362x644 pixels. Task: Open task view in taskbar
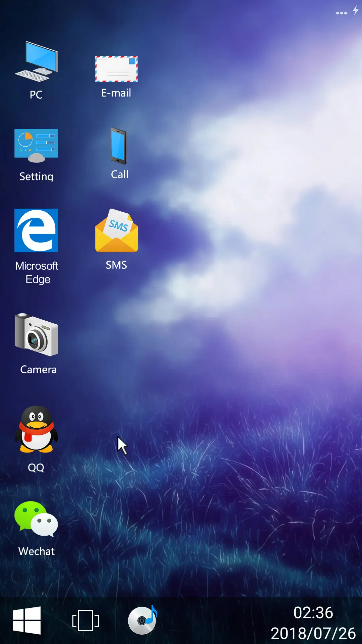pos(85,621)
